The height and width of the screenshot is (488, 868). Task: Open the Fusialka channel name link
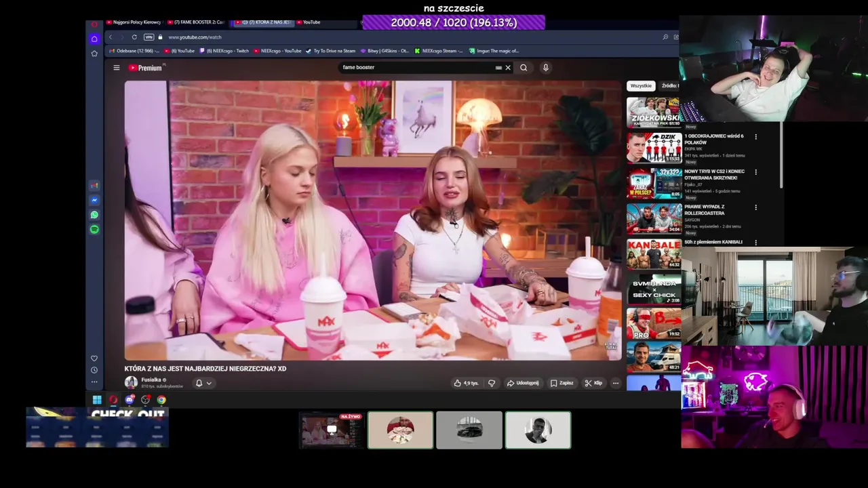(151, 380)
